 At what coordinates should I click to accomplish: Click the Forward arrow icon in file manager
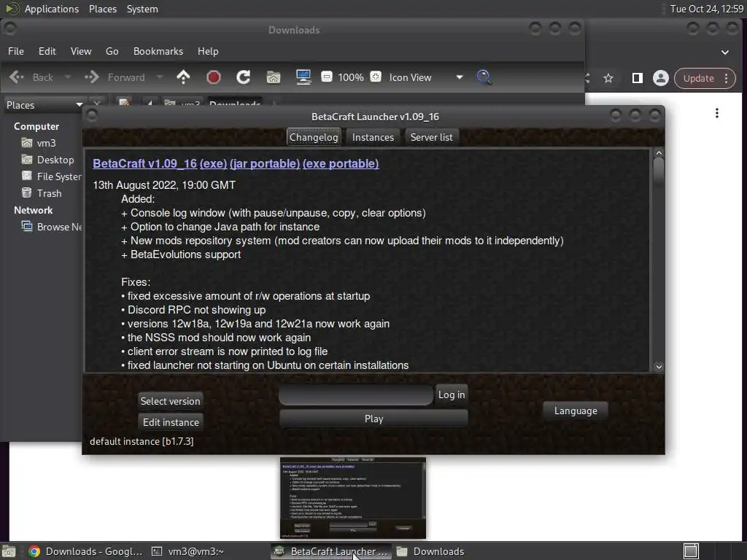[x=91, y=77]
